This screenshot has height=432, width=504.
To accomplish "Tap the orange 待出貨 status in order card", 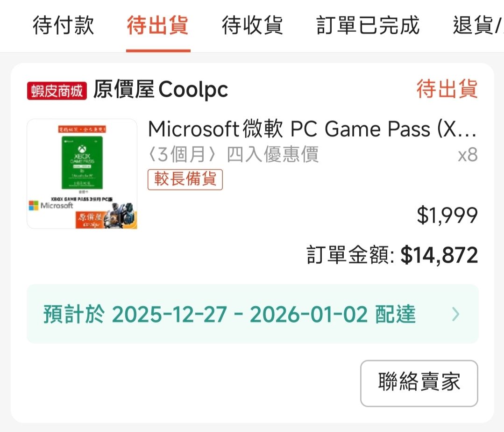I will coord(447,89).
